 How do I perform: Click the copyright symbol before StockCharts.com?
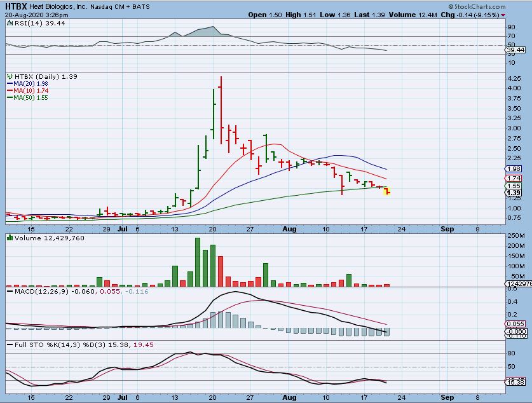[451, 6]
